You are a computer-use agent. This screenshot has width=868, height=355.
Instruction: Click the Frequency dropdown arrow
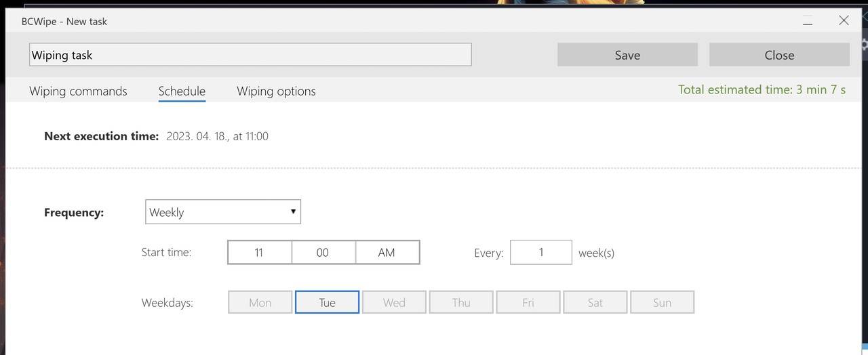point(293,211)
